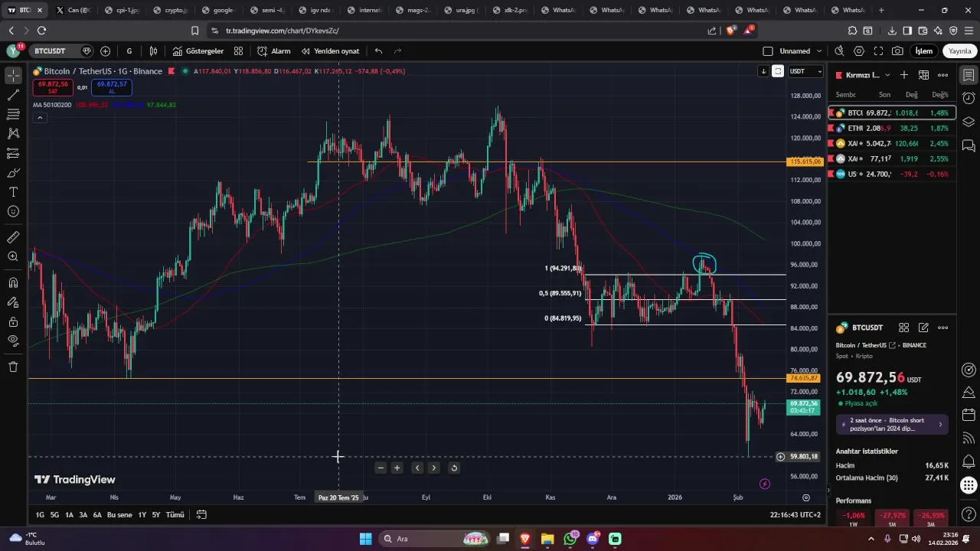Zoom out chart with minus button
The width and height of the screenshot is (980, 551).
(381, 468)
